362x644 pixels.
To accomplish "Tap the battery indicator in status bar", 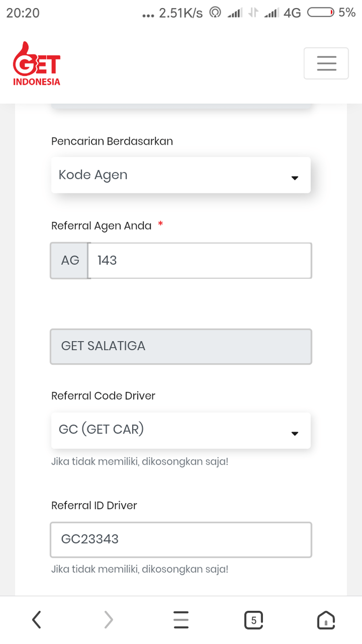I will tap(320, 13).
